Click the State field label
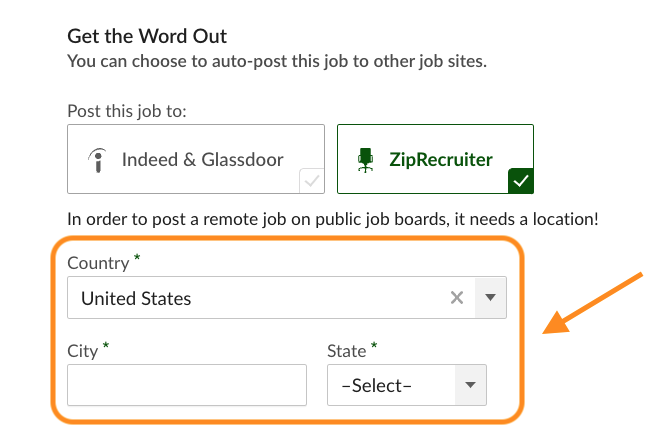 tap(347, 351)
